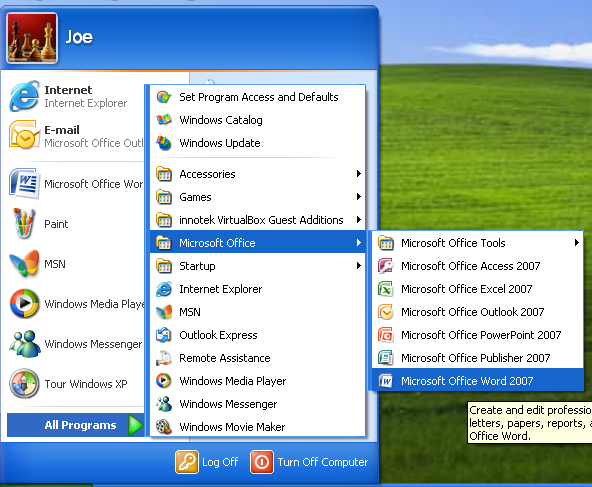592x487 pixels.
Task: Open the Accessories folder entry
Action: (x=257, y=174)
